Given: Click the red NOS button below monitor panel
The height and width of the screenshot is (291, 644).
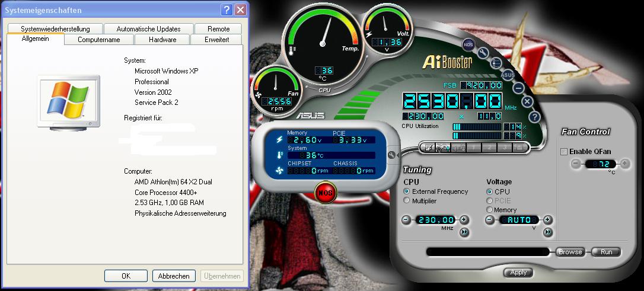Looking at the screenshot, I should [326, 193].
